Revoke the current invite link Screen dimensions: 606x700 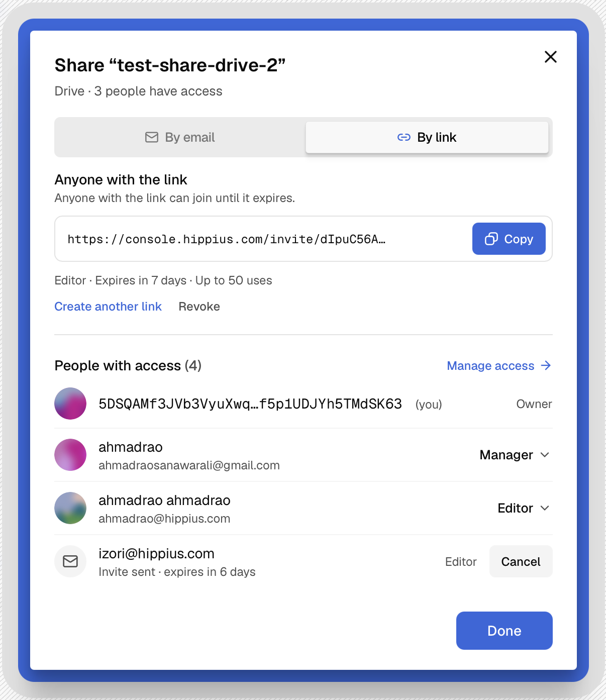199,307
